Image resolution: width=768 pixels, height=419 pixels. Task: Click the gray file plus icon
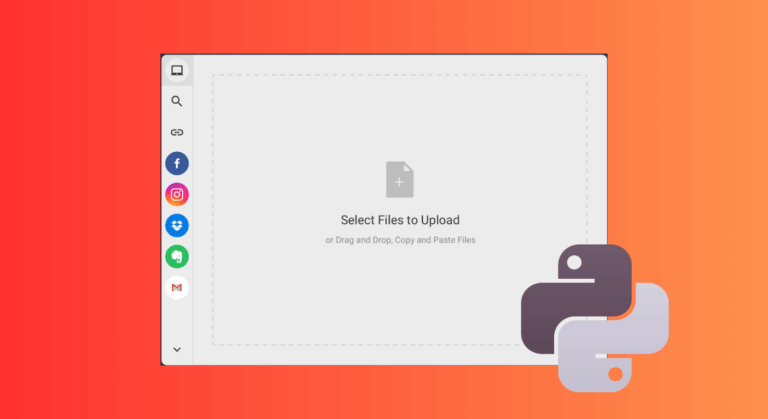[400, 180]
